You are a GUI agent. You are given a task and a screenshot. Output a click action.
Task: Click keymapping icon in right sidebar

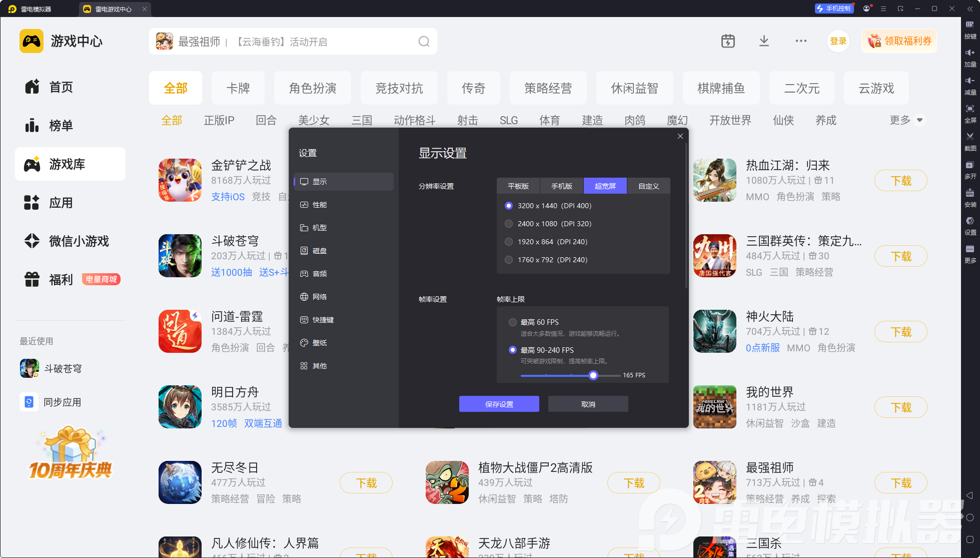pos(970,28)
